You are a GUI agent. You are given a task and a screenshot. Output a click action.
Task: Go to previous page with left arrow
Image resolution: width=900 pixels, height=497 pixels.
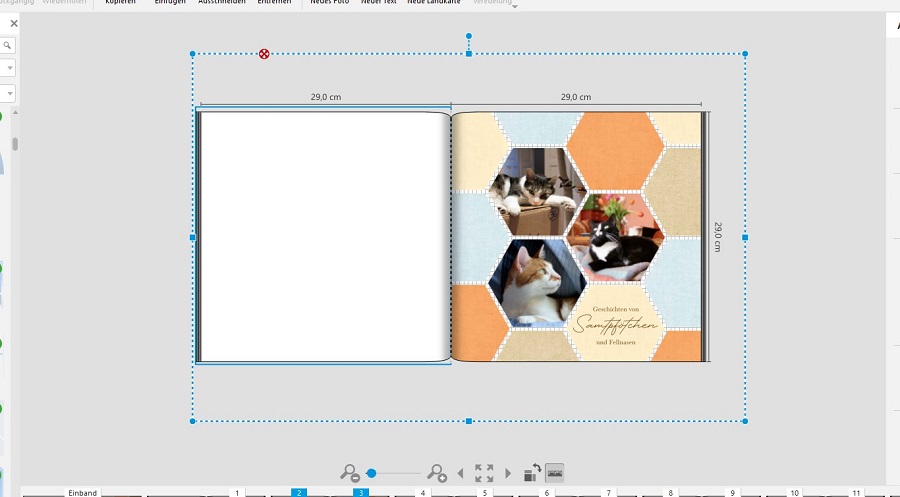(460, 473)
